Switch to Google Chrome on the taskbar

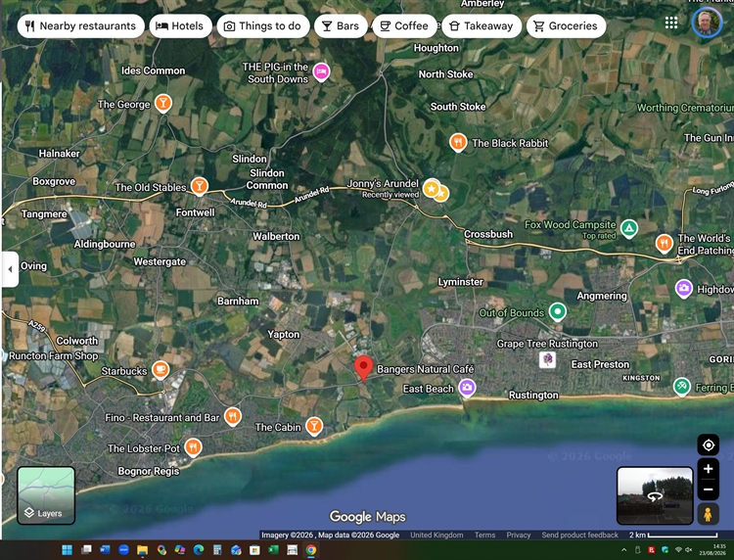pyautogui.click(x=311, y=549)
